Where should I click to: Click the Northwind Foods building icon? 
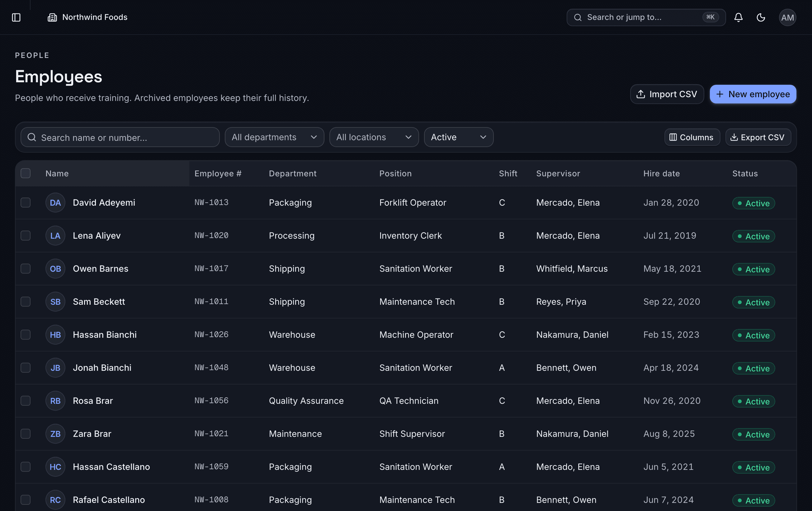(52, 17)
